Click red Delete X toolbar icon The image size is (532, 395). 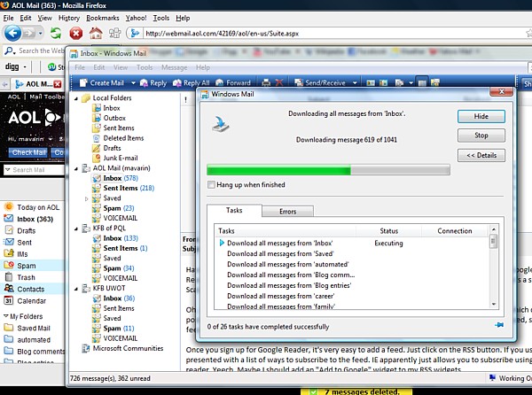(x=279, y=82)
